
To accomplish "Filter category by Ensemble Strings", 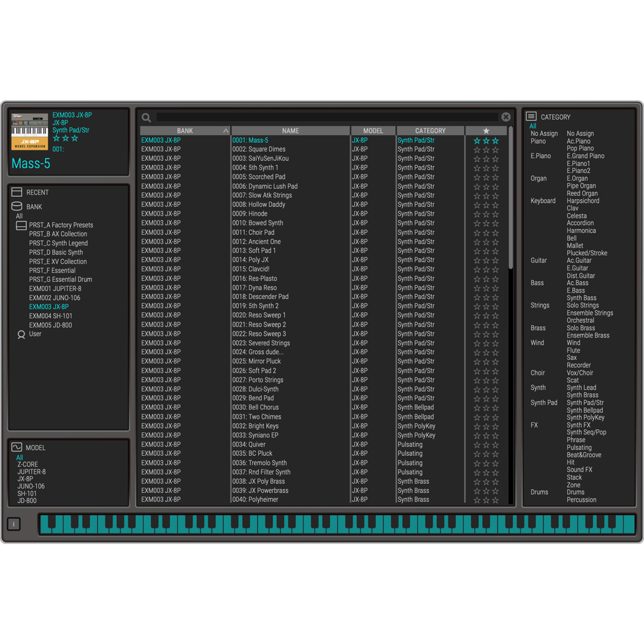I will coord(590,313).
